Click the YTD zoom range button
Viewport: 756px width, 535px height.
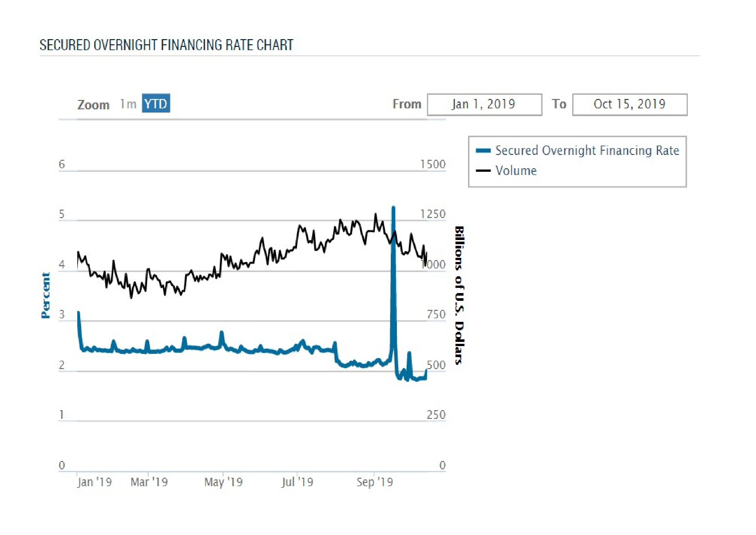coord(156,104)
